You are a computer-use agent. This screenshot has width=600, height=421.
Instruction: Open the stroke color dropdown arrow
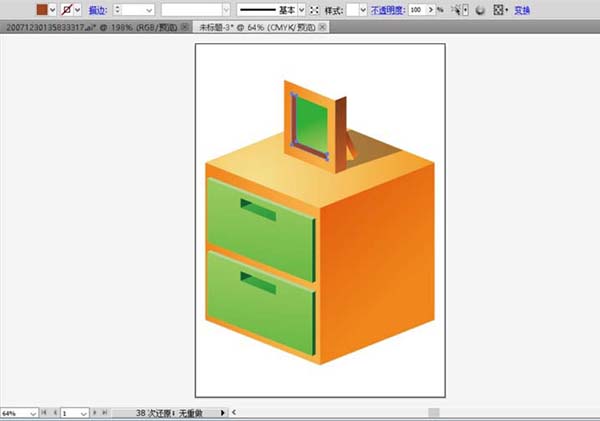pyautogui.click(x=78, y=10)
